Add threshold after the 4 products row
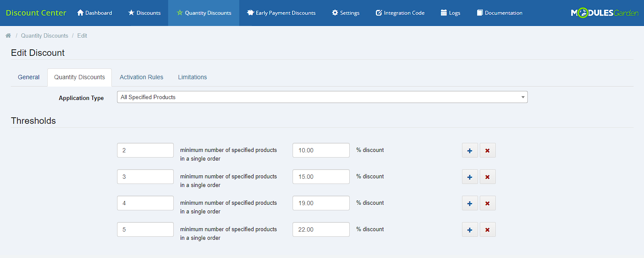Screen dimensions: 644x258 (470, 203)
